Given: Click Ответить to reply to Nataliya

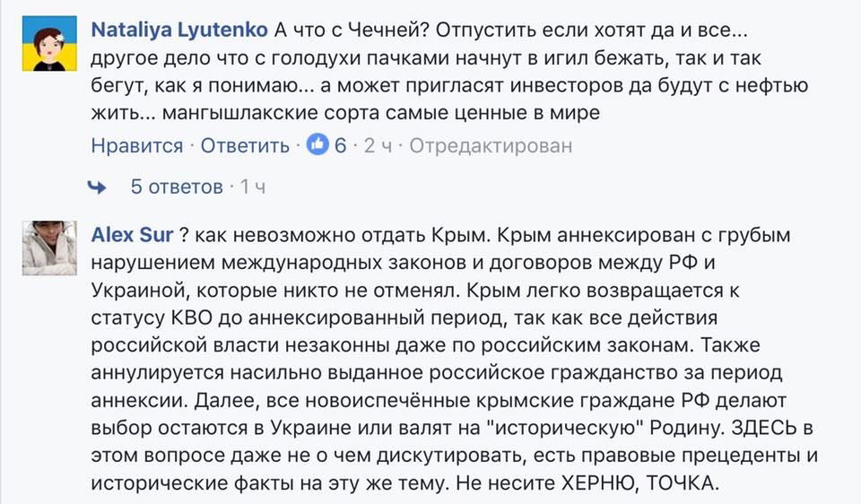Looking at the screenshot, I should tap(245, 145).
